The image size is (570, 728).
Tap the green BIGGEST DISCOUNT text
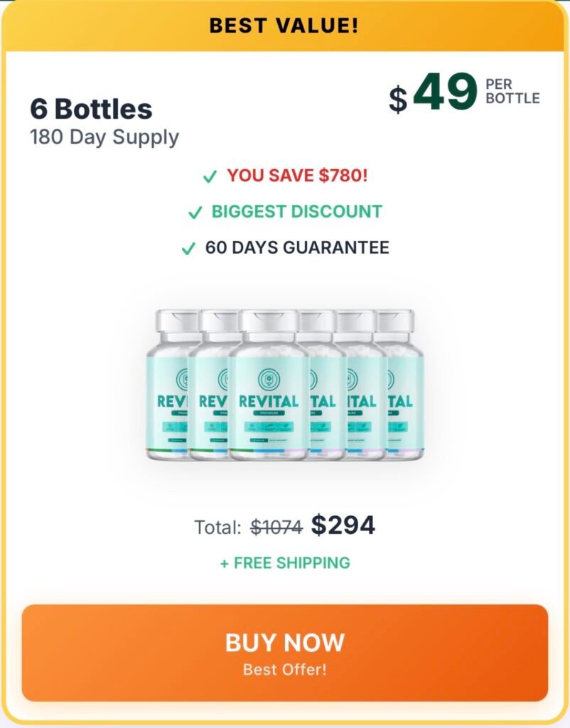point(296,212)
